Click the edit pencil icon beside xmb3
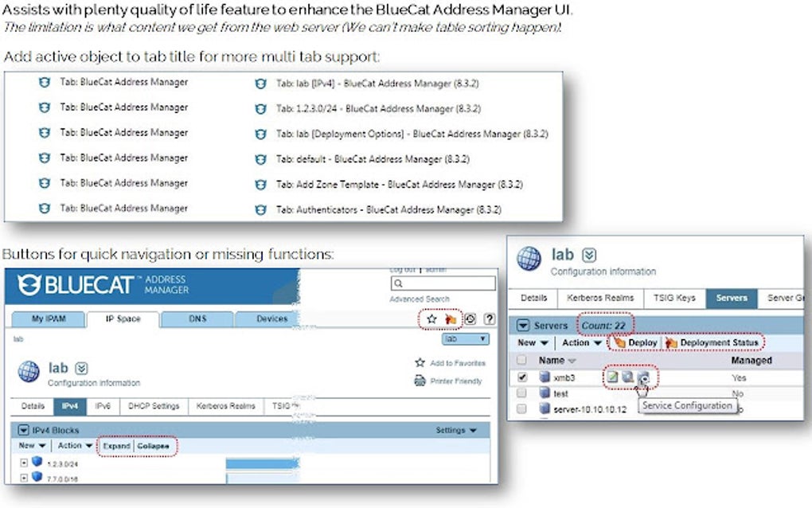This screenshot has width=812, height=508. [x=612, y=377]
